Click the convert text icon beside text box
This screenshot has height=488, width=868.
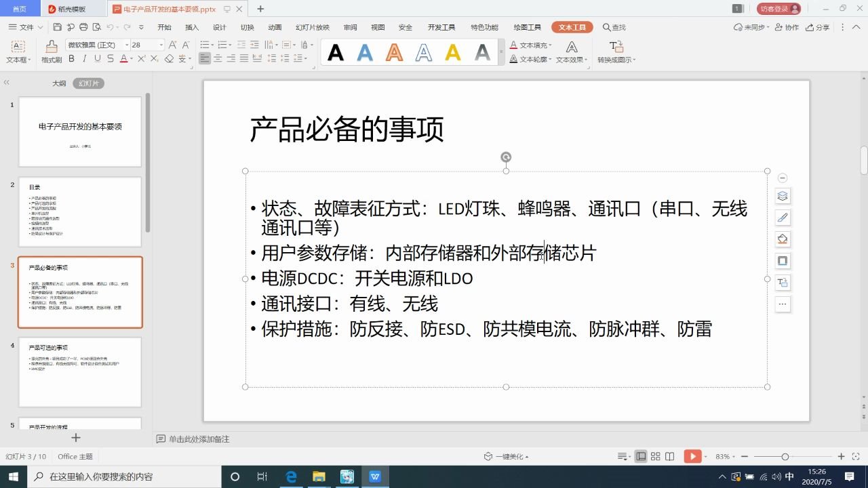point(783,283)
